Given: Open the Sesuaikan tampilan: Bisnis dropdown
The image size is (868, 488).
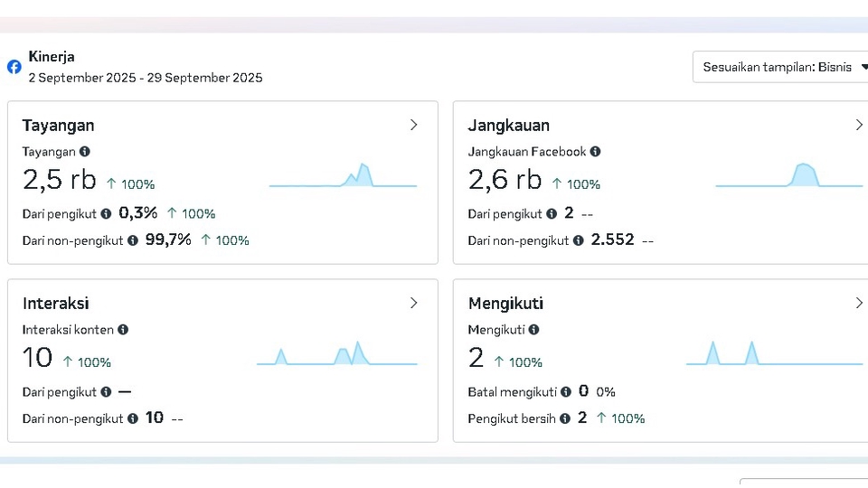Looking at the screenshot, I should coord(781,67).
